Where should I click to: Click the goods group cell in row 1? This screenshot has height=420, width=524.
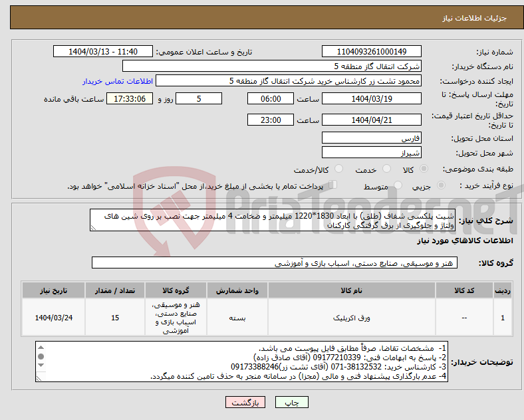(176, 318)
